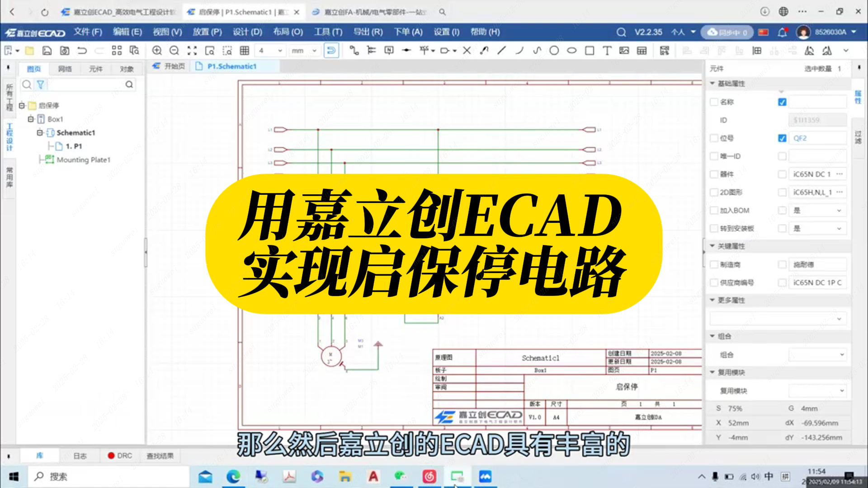Select the insert table tool
The width and height of the screenshot is (868, 488).
point(642,51)
